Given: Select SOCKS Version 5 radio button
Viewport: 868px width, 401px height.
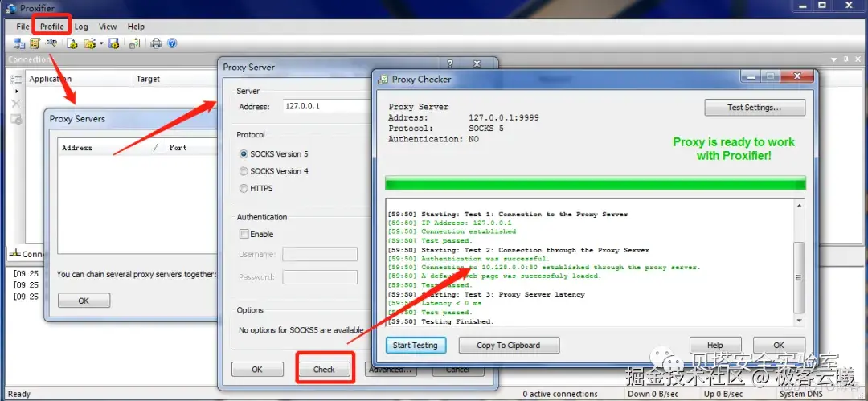Looking at the screenshot, I should point(244,154).
